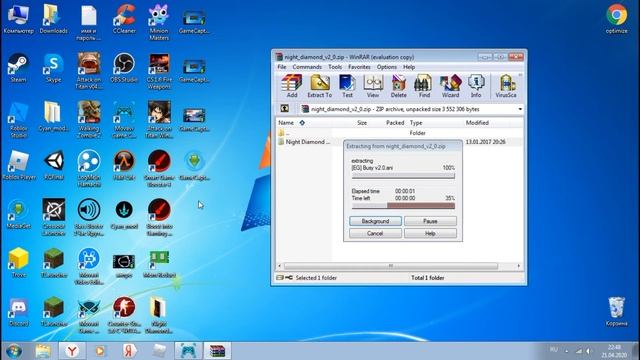Select the Counter-Strike desktop icon
The width and height of the screenshot is (640, 360).
(124, 315)
